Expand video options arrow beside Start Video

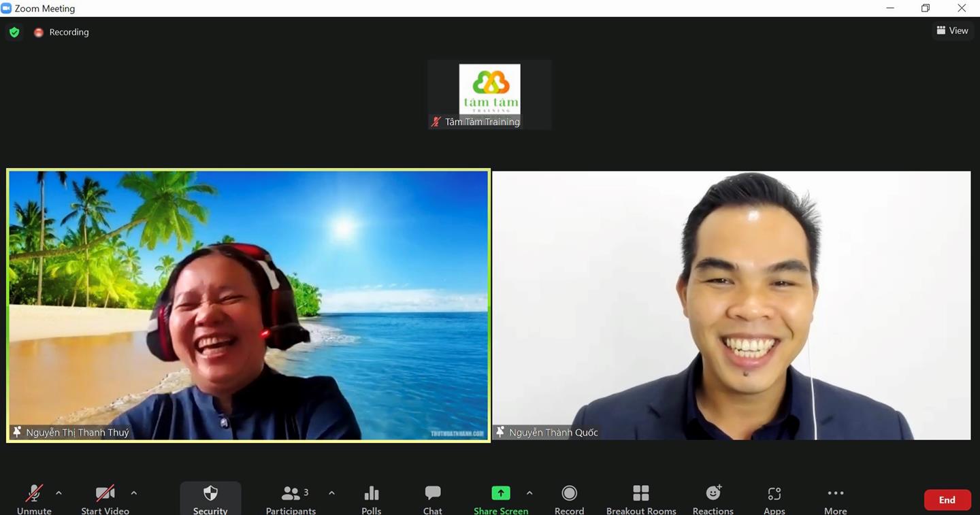tap(133, 493)
